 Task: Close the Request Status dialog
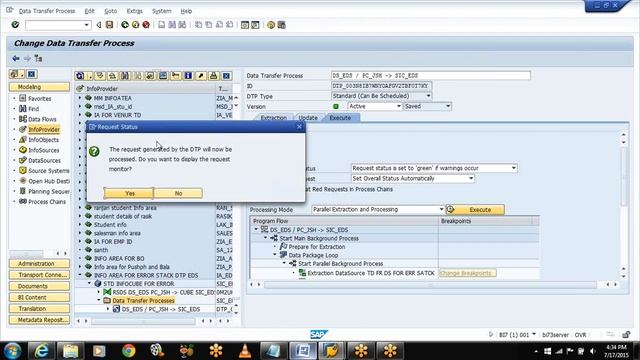(299, 127)
